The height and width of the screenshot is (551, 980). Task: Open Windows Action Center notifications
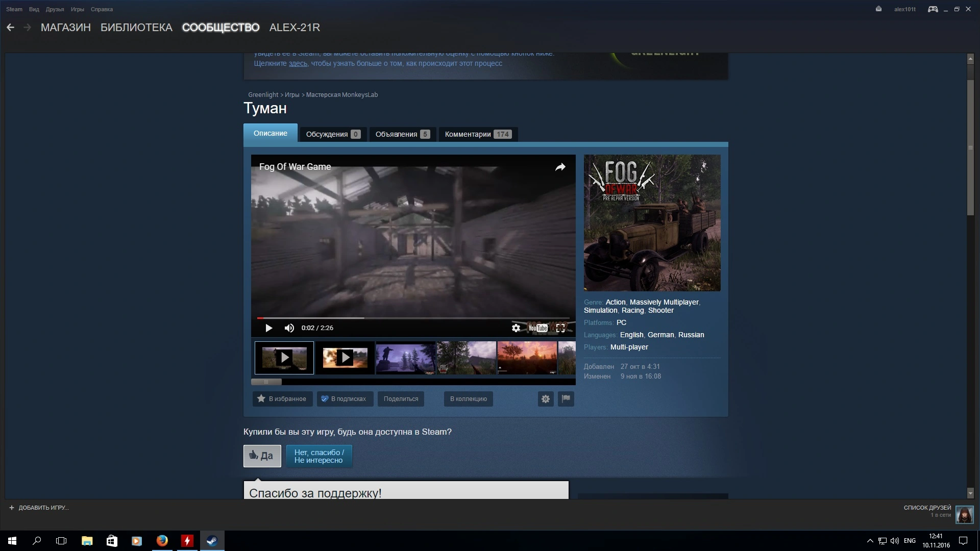(x=963, y=541)
